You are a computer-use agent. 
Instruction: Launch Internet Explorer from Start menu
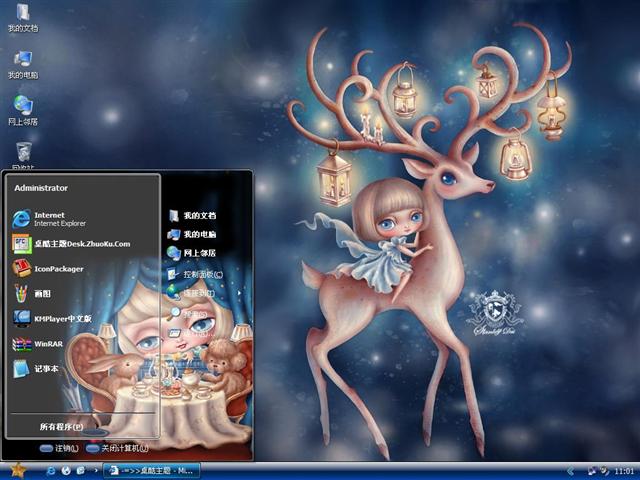pos(49,219)
